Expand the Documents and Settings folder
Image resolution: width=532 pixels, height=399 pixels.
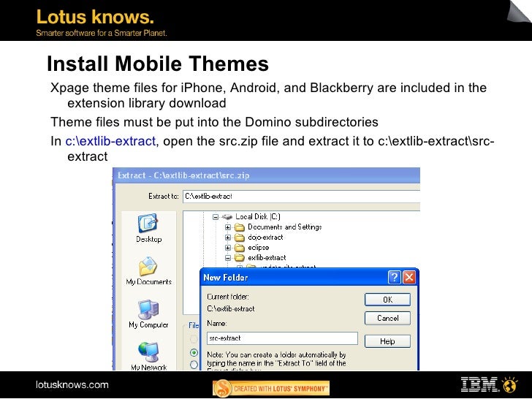(x=228, y=227)
